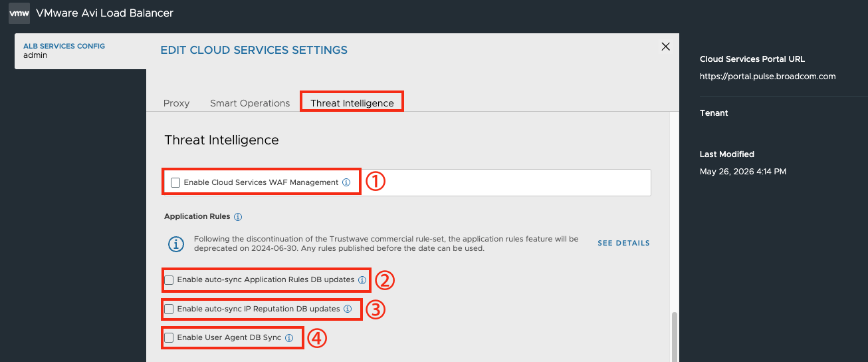Enable auto-sync Application Rules DB updates checkbox
The width and height of the screenshot is (868, 362).
169,280
